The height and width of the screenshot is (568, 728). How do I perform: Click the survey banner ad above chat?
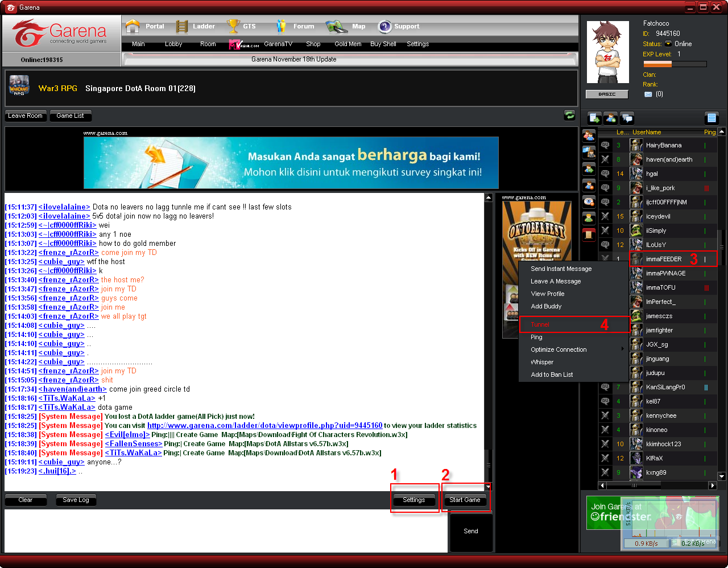[x=291, y=163]
